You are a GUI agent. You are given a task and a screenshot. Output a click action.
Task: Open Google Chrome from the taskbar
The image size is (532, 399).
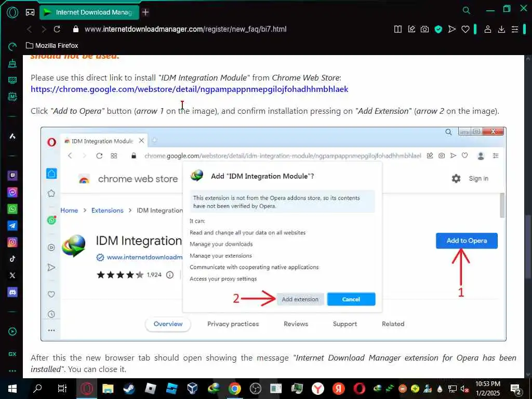[x=234, y=389]
